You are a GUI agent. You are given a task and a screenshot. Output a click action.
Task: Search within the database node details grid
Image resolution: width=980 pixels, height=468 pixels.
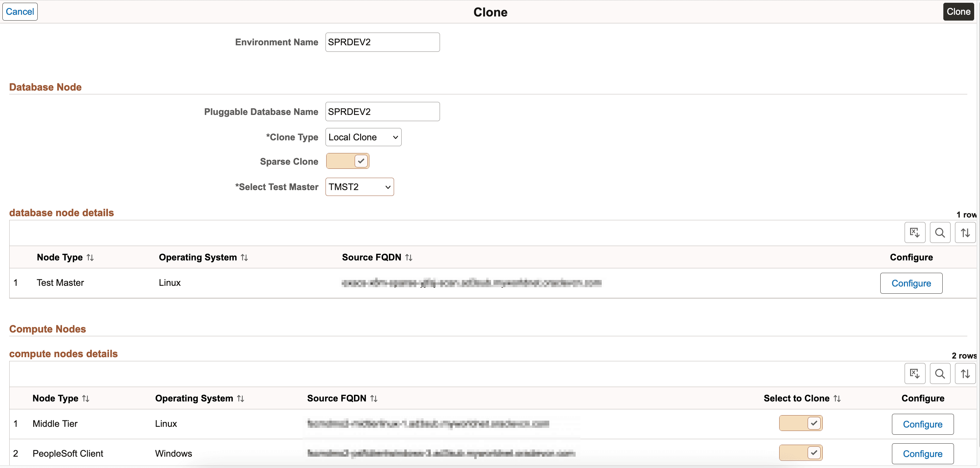pos(940,232)
